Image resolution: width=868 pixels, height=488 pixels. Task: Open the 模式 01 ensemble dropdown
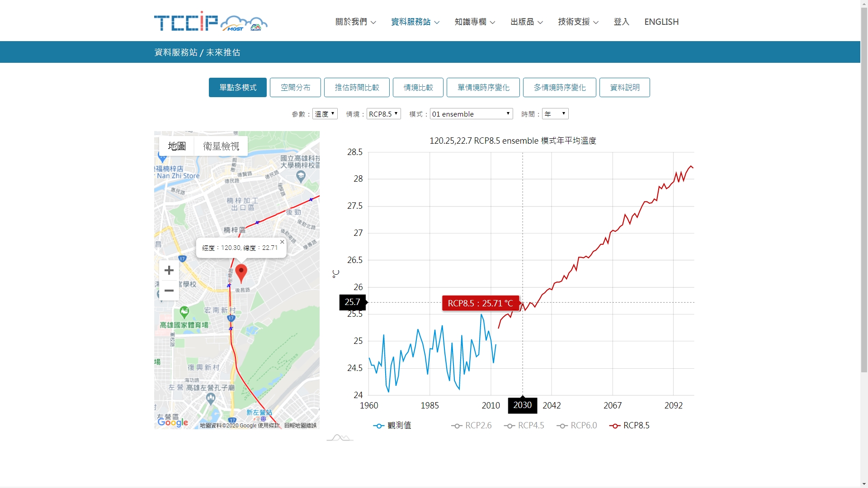pyautogui.click(x=471, y=114)
